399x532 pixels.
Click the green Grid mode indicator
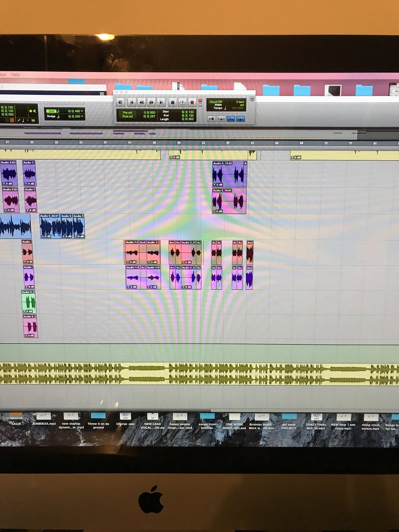coord(51,111)
